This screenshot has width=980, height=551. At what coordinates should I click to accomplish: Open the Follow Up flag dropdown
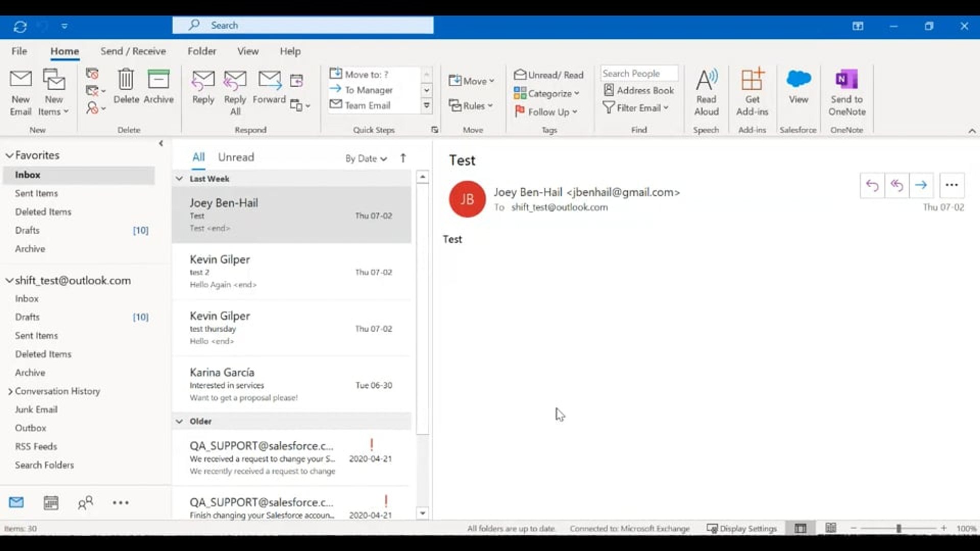tap(547, 111)
